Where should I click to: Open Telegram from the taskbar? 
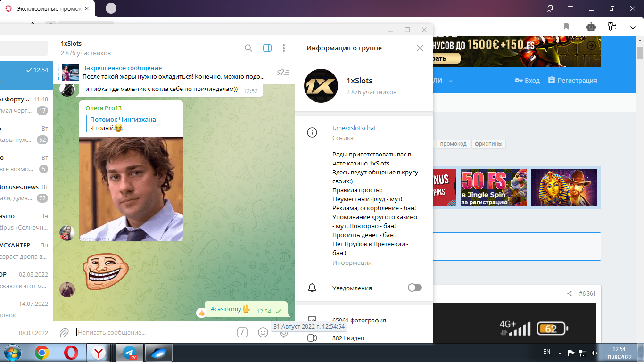(130, 352)
